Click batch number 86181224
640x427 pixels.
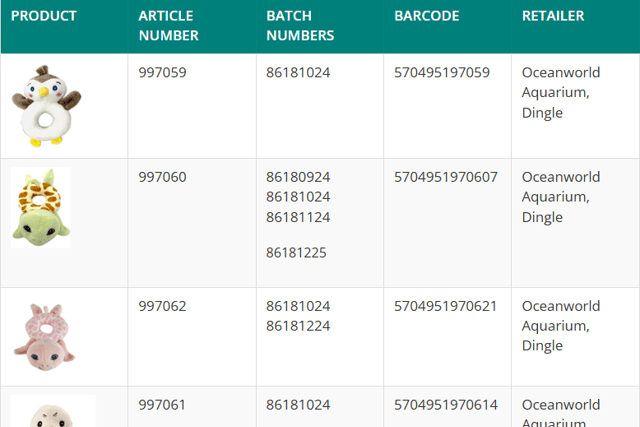click(298, 326)
